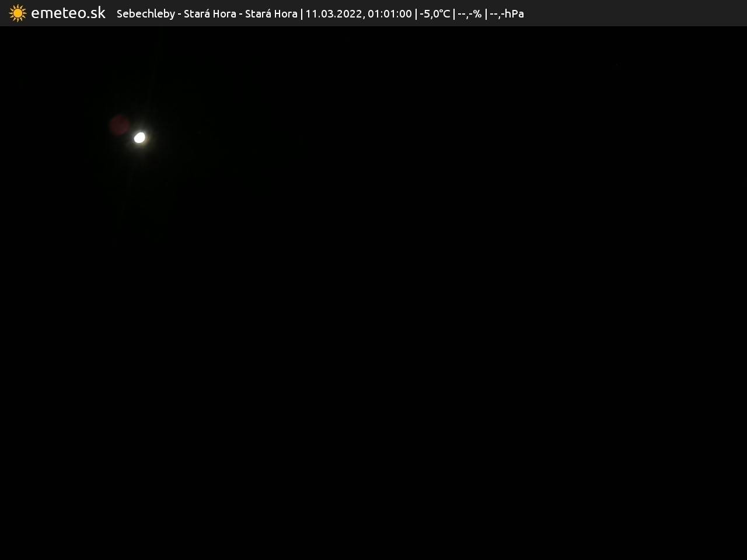Viewport: 747px width, 560px height.
Task: Click the separator bar between humidity and pressure
Action: pos(486,13)
